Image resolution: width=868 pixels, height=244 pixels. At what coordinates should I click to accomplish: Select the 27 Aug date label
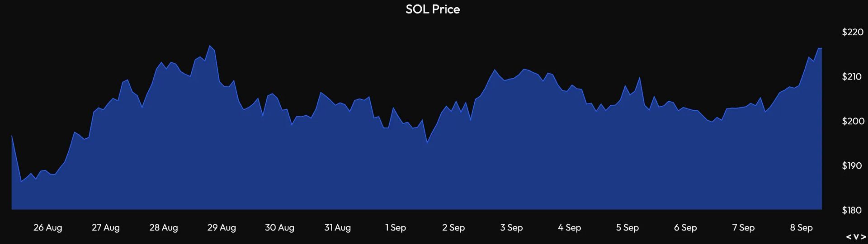coord(105,228)
